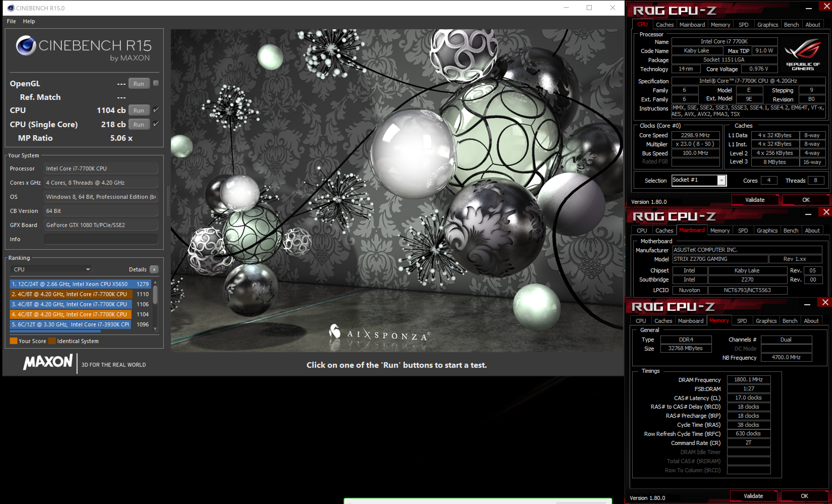The height and width of the screenshot is (504, 832).
Task: Click the Info input field
Action: pos(101,239)
